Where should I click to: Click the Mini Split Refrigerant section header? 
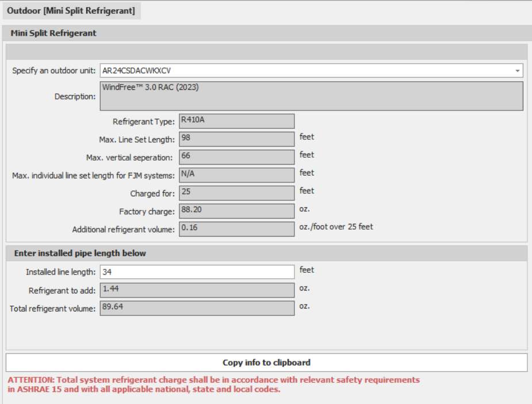pyautogui.click(x=53, y=33)
